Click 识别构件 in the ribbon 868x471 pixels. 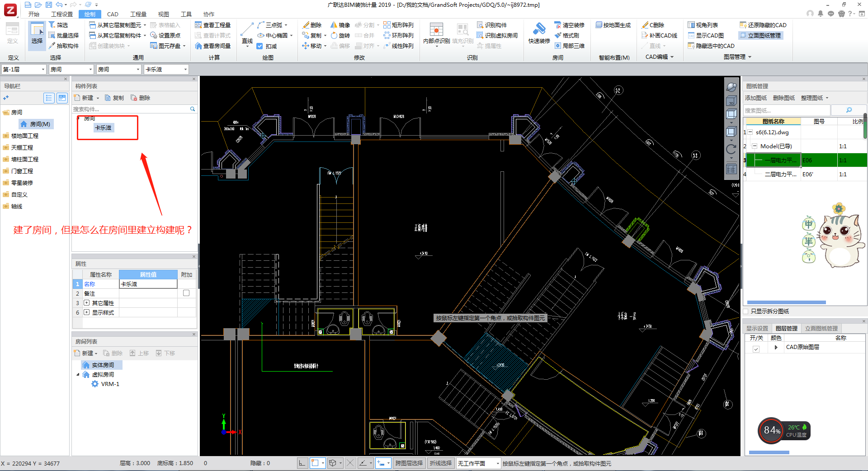pyautogui.click(x=492, y=25)
